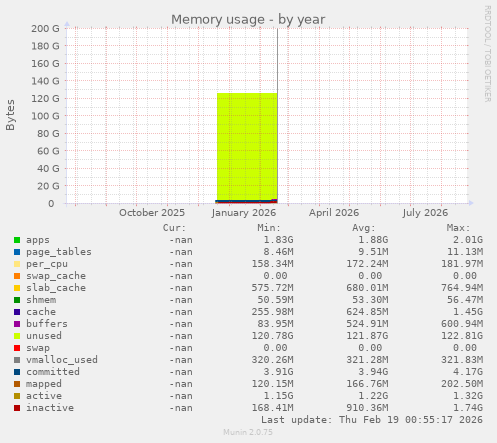Click the buffers avg value 524.91M
This screenshot has width=497, height=443.
coord(367,324)
